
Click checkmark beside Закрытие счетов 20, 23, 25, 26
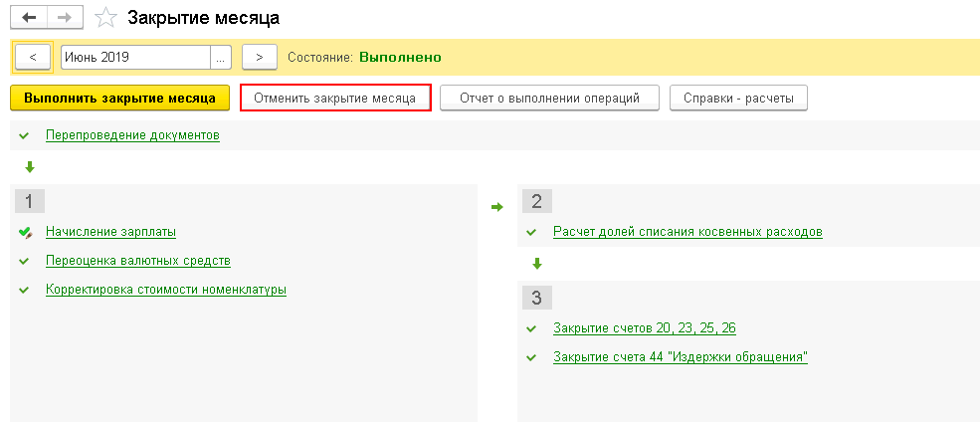click(531, 328)
